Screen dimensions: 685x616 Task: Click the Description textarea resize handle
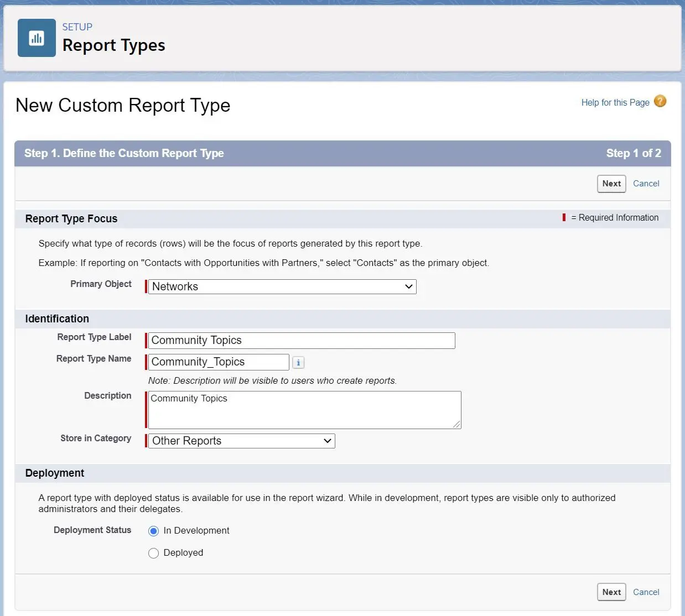pyautogui.click(x=457, y=425)
